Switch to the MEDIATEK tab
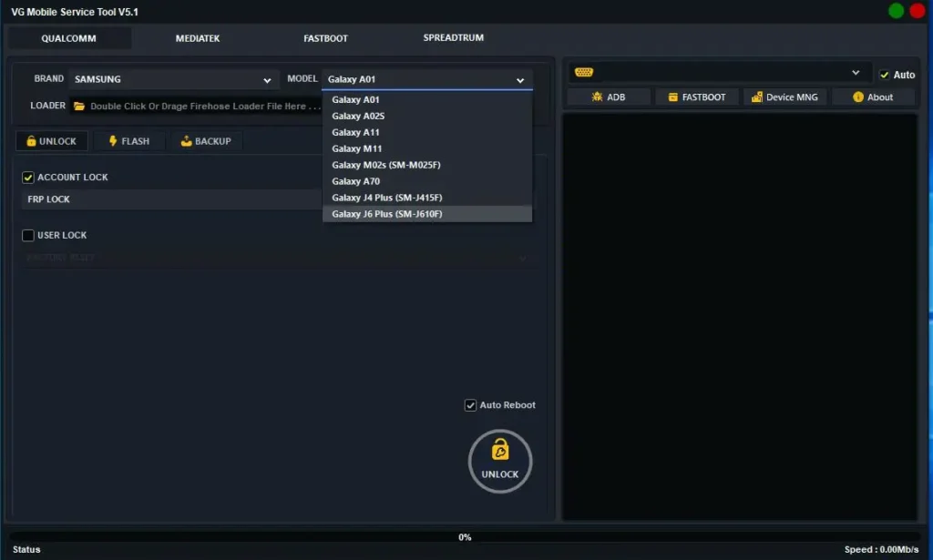The height and width of the screenshot is (560, 933). pyautogui.click(x=198, y=38)
